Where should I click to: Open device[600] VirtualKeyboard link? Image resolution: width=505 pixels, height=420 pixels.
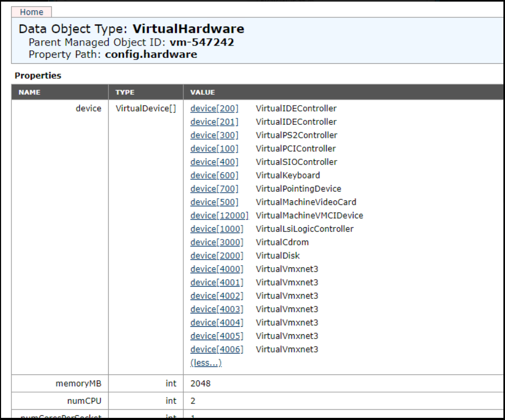pos(214,175)
